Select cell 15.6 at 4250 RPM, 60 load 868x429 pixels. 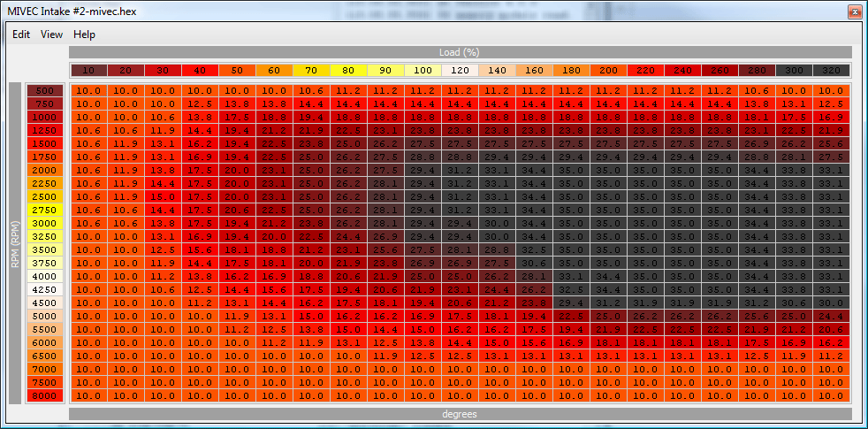[x=274, y=289]
